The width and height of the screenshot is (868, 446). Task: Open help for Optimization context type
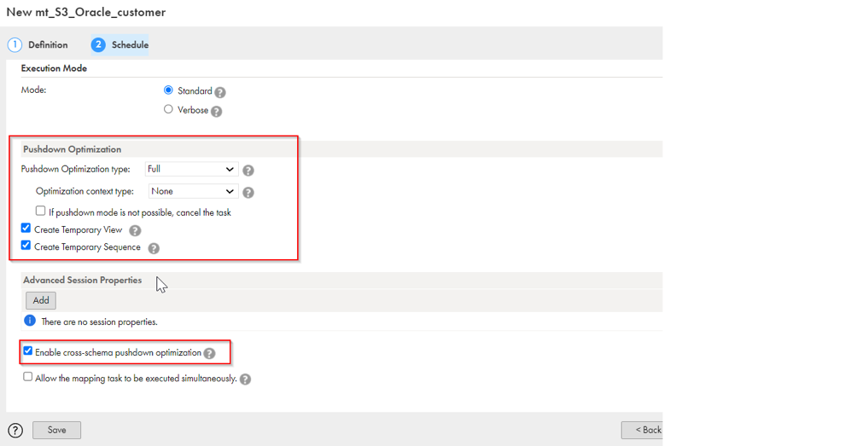pos(248,193)
